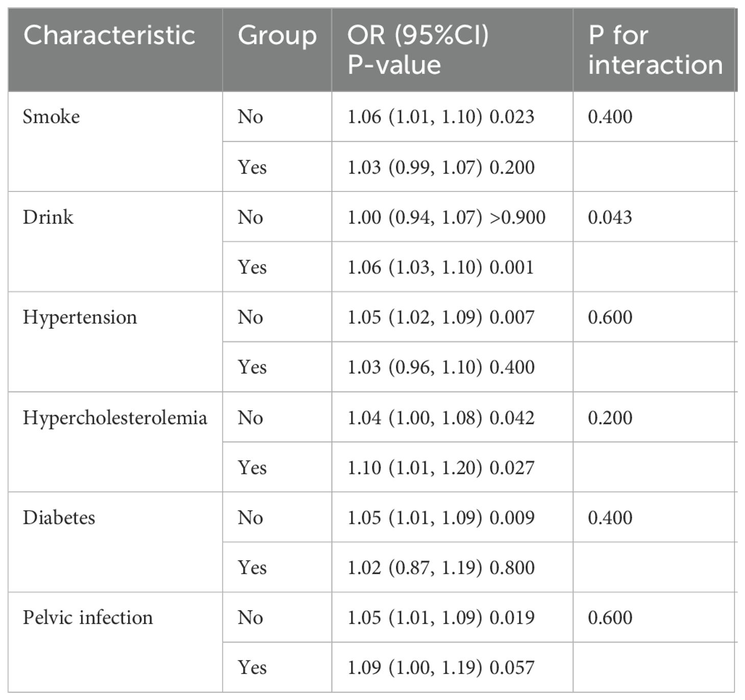Click the Smoke row label
Viewport: 745px width, 700px height.
click(x=51, y=117)
